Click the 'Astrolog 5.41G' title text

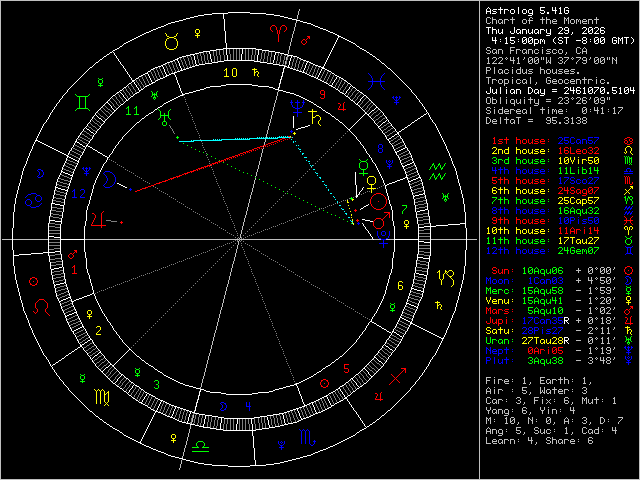click(x=527, y=11)
